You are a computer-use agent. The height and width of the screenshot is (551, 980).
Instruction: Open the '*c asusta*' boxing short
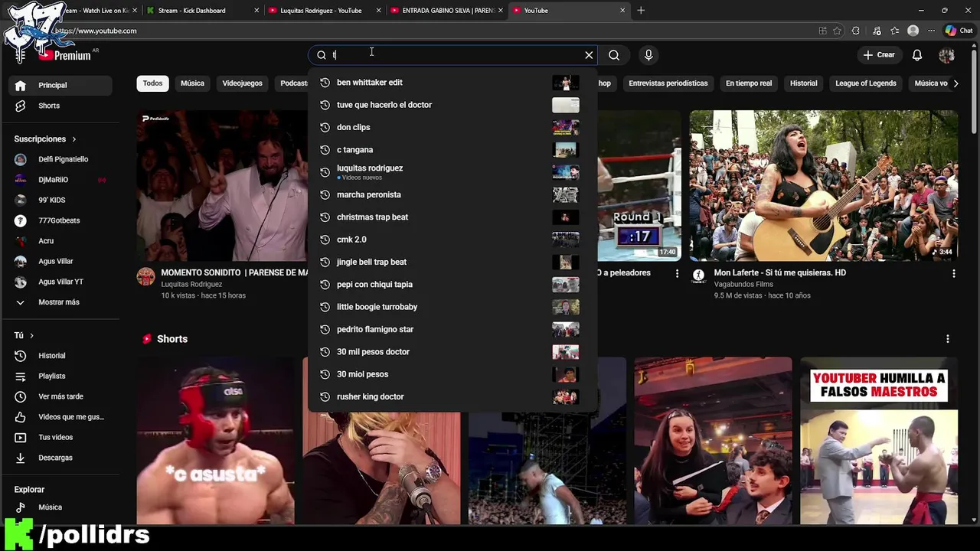pyautogui.click(x=215, y=441)
